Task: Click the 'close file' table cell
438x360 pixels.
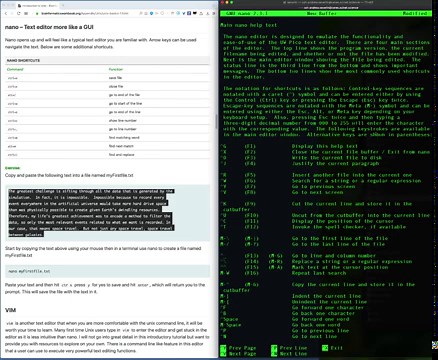Action: (x=116, y=86)
